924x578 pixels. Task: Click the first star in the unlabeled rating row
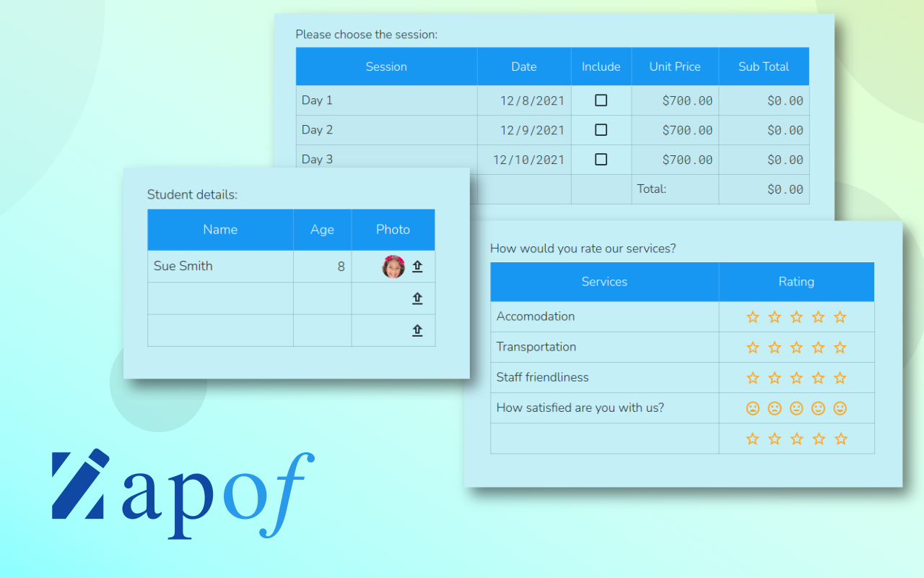coord(753,439)
